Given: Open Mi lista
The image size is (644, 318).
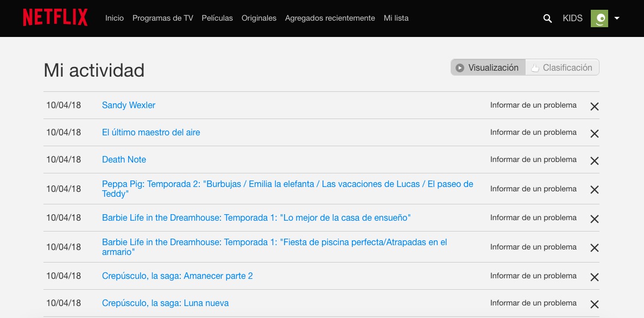Looking at the screenshot, I should pos(396,18).
